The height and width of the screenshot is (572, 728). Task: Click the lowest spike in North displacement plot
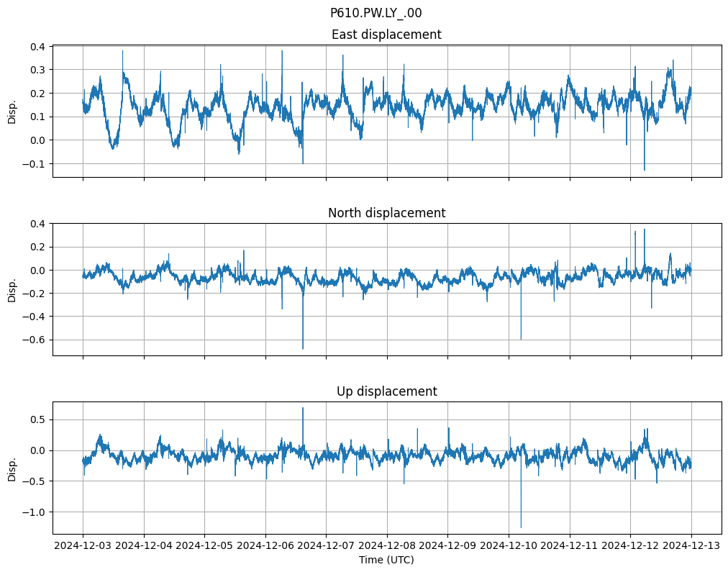[x=303, y=347]
